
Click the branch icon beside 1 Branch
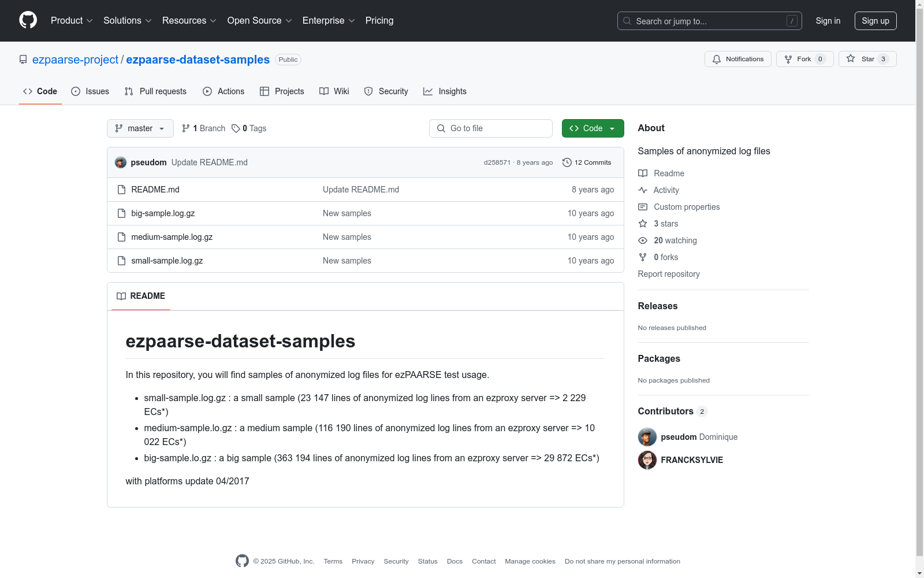[186, 128]
